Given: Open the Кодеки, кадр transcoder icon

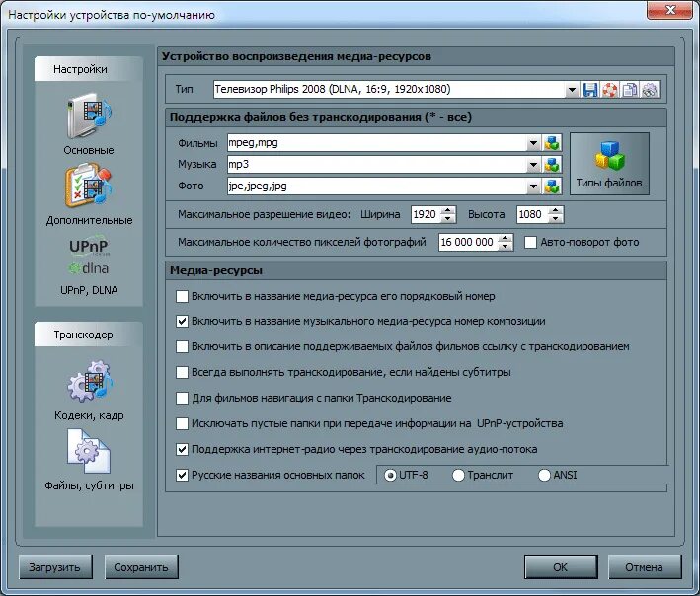Looking at the screenshot, I should pos(89,382).
